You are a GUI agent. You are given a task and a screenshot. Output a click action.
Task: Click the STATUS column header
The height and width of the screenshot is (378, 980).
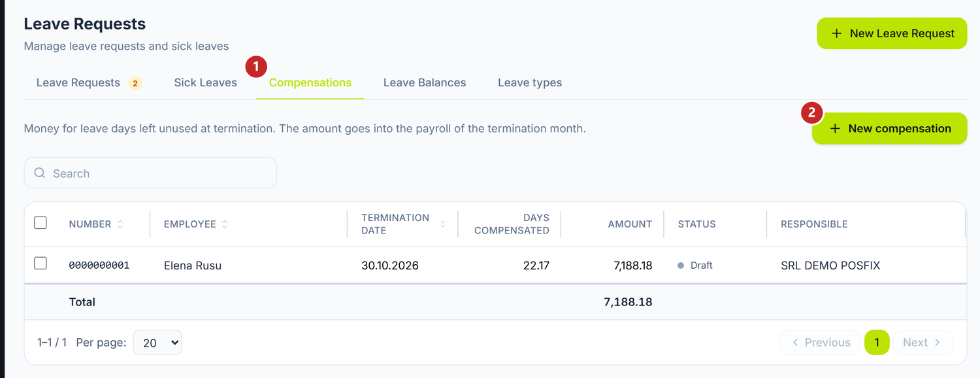pyautogui.click(x=696, y=224)
